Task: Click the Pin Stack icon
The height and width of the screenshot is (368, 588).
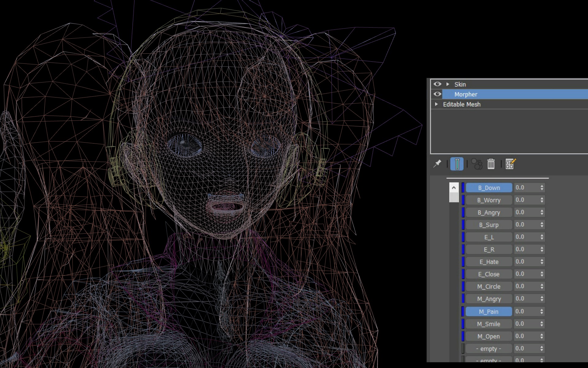Action: click(437, 164)
